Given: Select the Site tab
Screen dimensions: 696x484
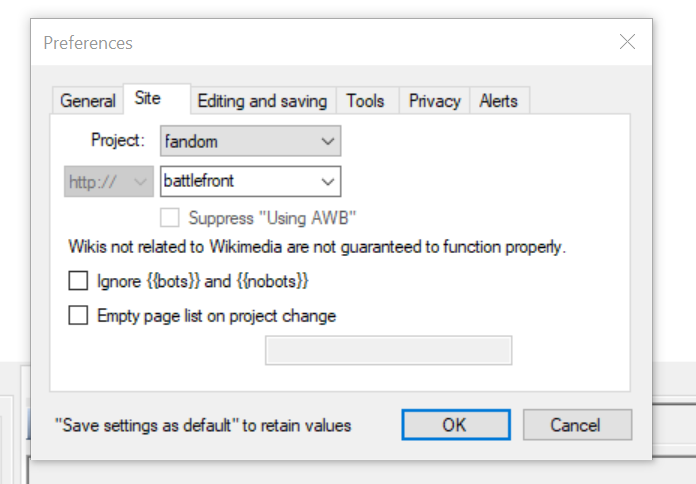Looking at the screenshot, I should (147, 100).
